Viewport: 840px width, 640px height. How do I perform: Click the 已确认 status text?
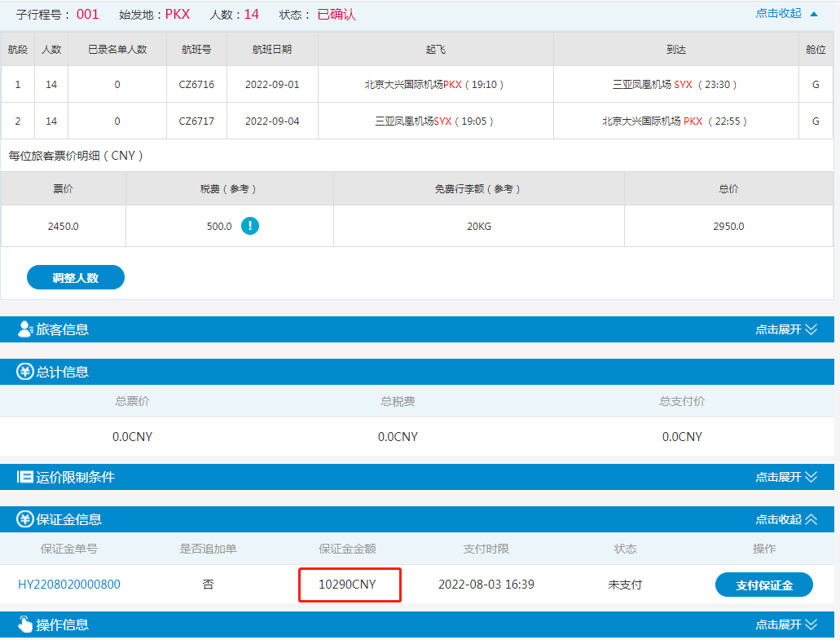coord(336,15)
